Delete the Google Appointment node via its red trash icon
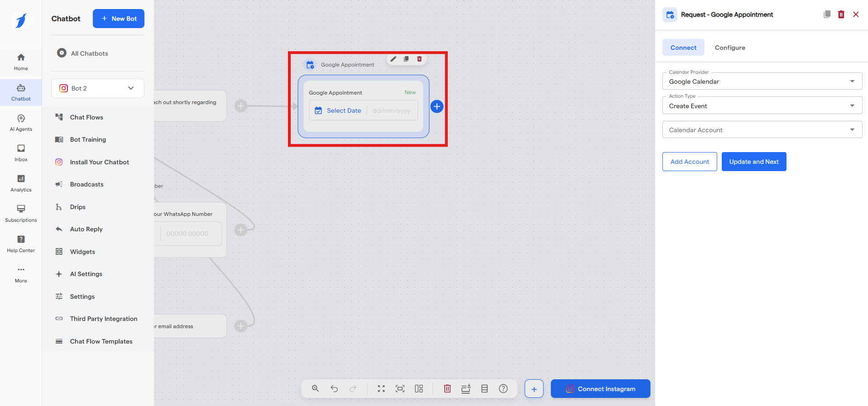 click(419, 59)
